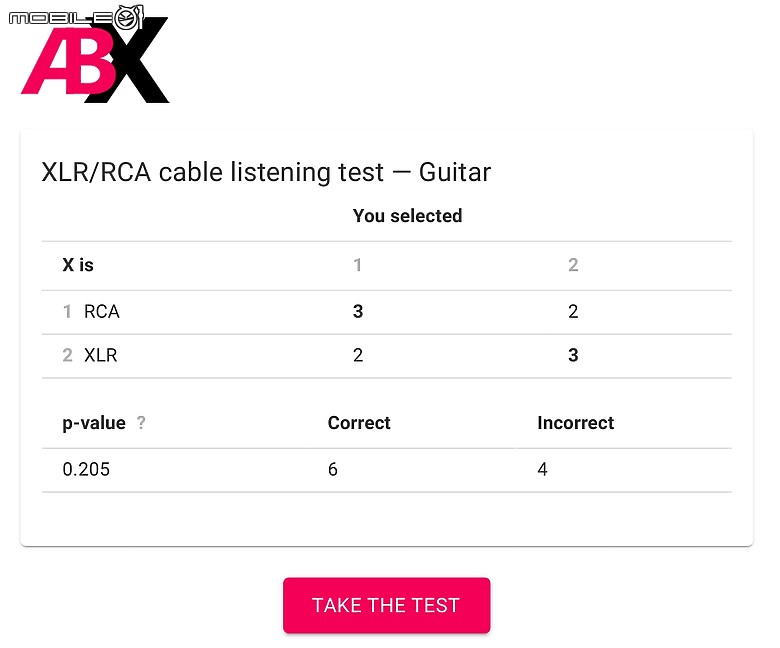The width and height of the screenshot is (780, 648).
Task: Click the test title heading
Action: (x=266, y=173)
